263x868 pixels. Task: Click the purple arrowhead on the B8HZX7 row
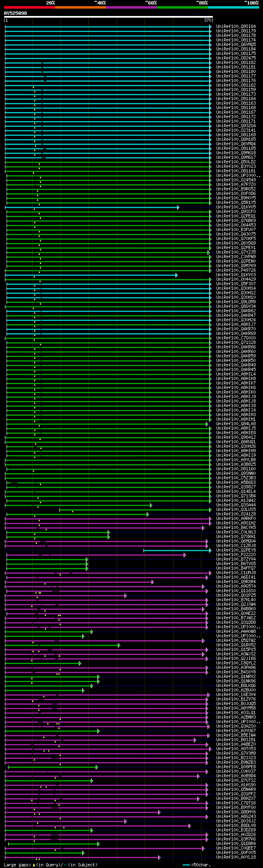click(198, 799)
